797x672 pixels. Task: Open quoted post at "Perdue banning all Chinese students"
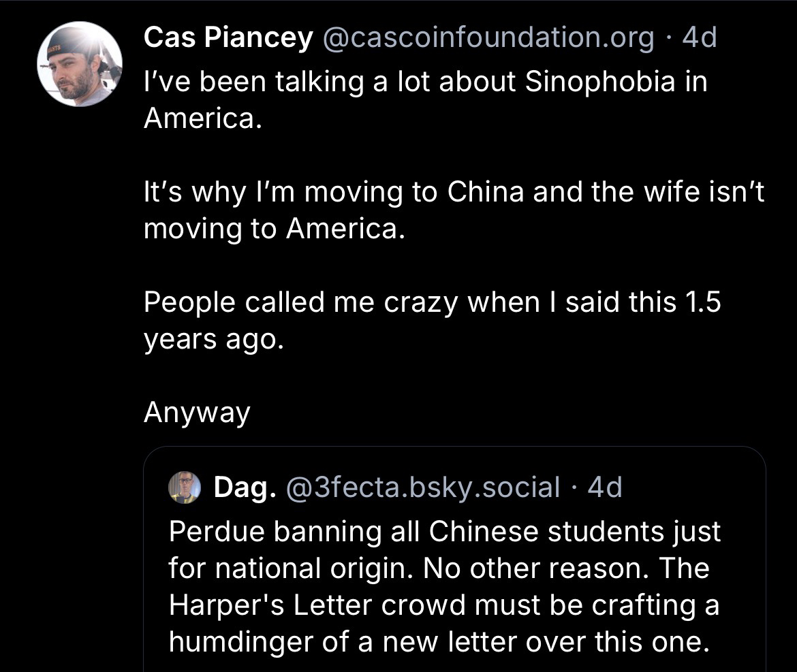pos(444,532)
